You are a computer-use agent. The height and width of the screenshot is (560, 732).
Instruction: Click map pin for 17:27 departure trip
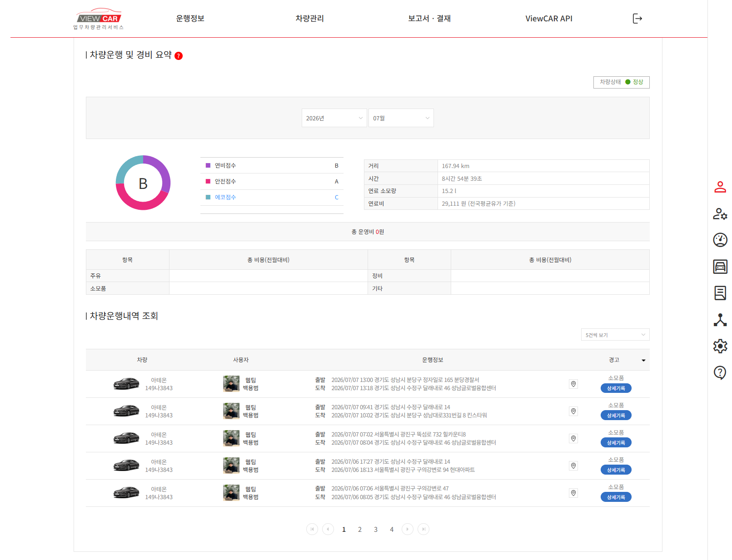point(573,466)
